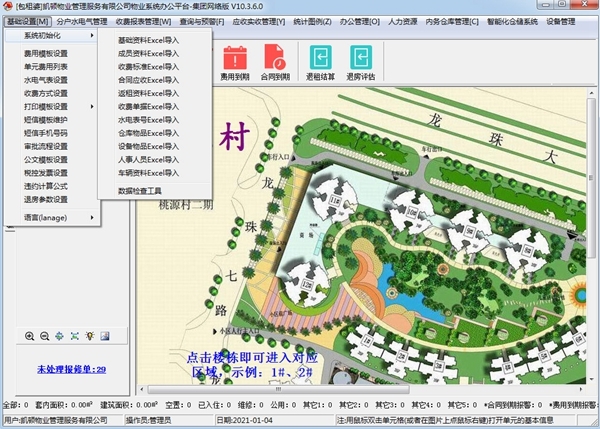Select 退房参数设置 menu entry
600x429 pixels.
coord(46,199)
